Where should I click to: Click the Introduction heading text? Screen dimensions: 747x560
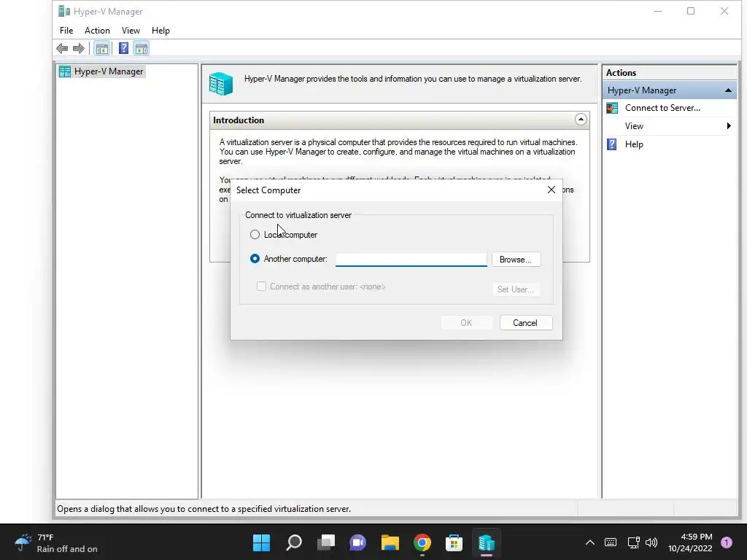[239, 120]
